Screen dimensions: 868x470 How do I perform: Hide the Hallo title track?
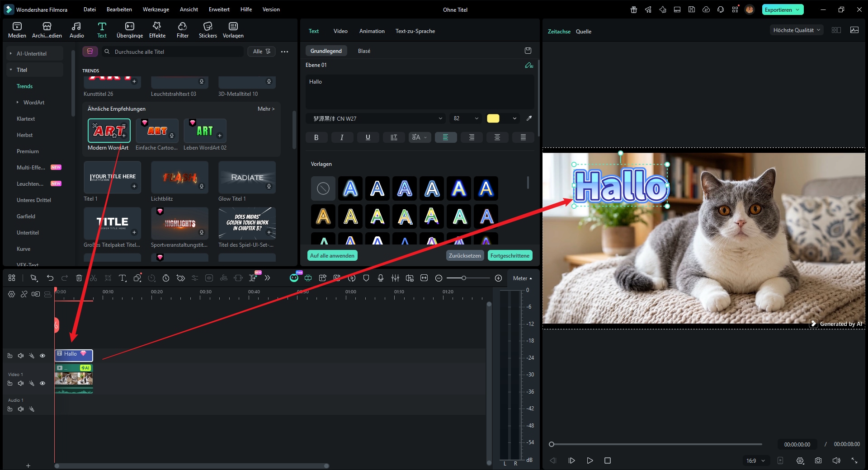point(42,356)
